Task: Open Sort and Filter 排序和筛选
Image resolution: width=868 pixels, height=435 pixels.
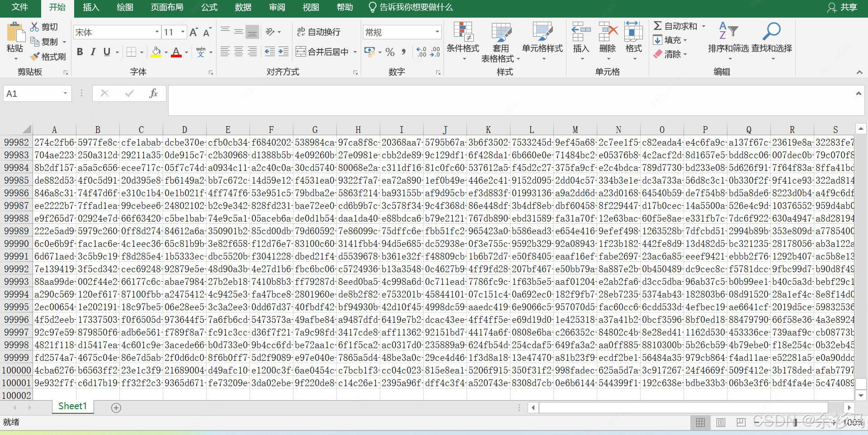Action: 728,41
